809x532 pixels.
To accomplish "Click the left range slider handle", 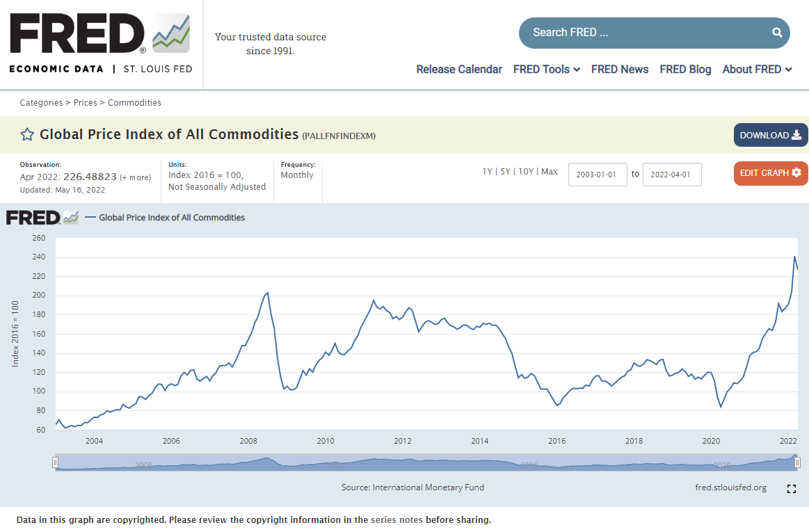I will [55, 462].
